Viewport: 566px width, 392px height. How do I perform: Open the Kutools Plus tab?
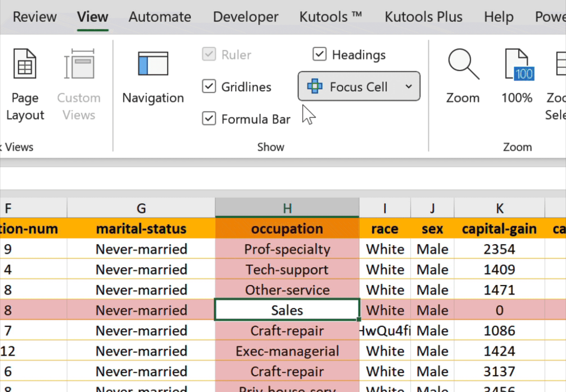coord(424,17)
